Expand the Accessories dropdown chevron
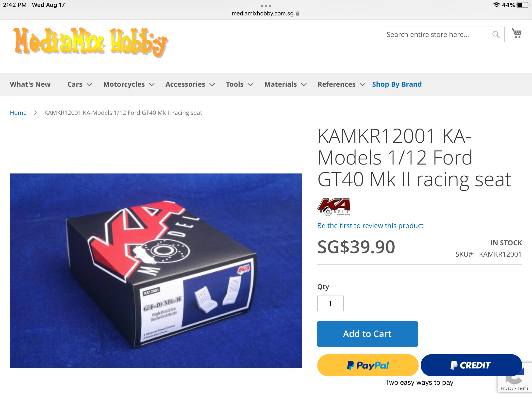 pyautogui.click(x=212, y=84)
